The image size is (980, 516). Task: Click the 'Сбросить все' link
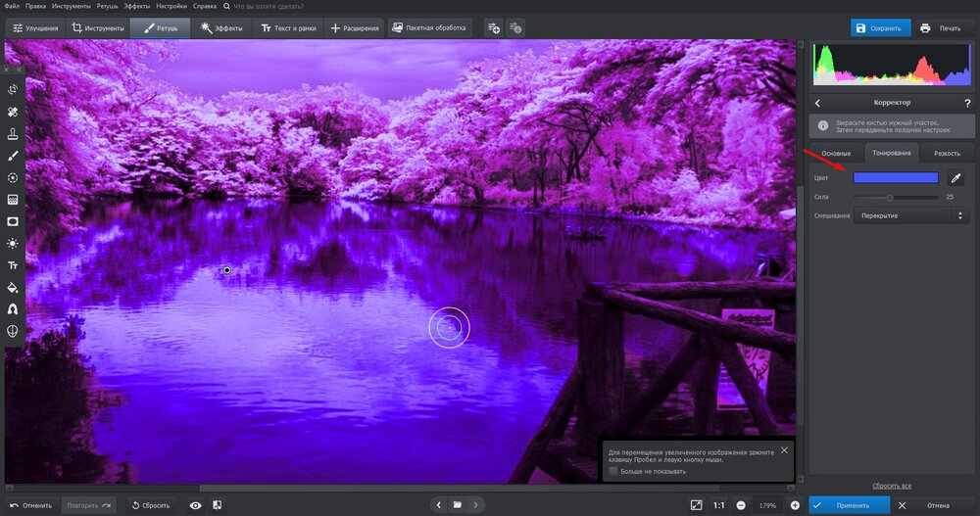[892, 486]
